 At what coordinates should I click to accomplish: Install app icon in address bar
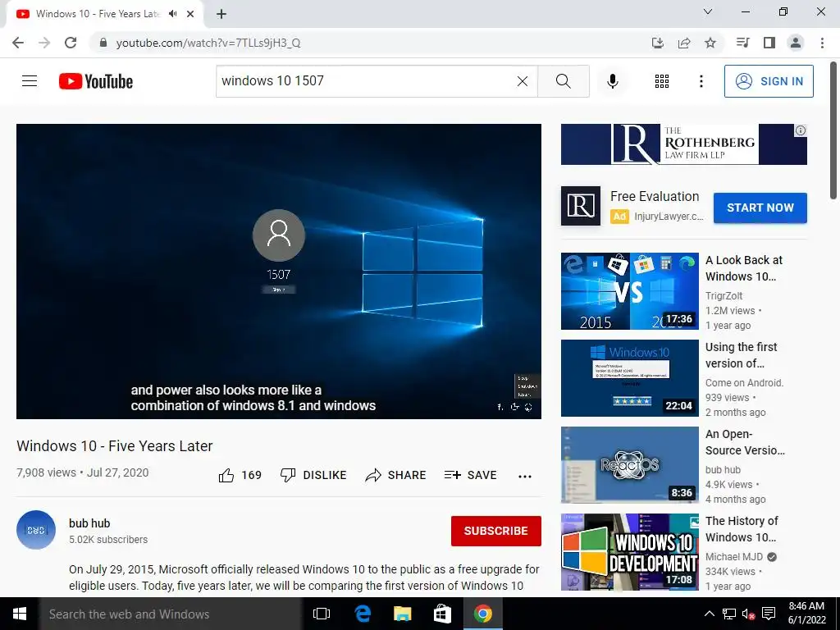(x=657, y=43)
